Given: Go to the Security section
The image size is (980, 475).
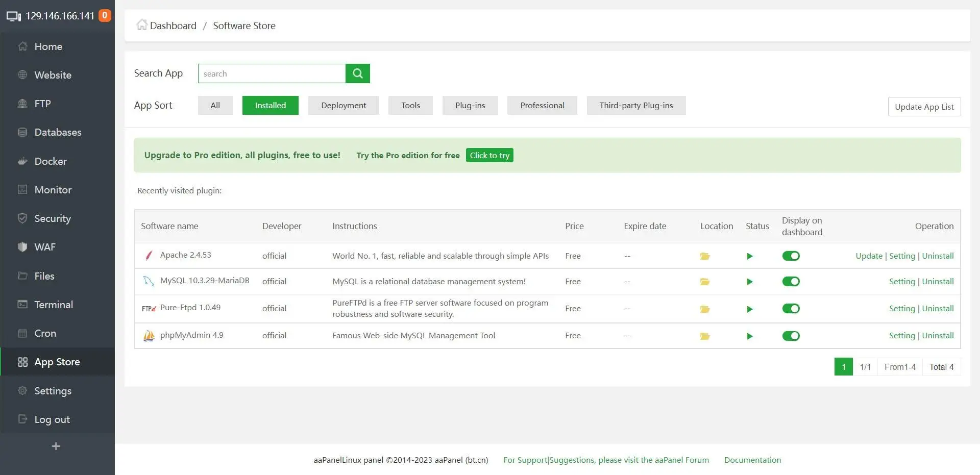Looking at the screenshot, I should [57, 218].
